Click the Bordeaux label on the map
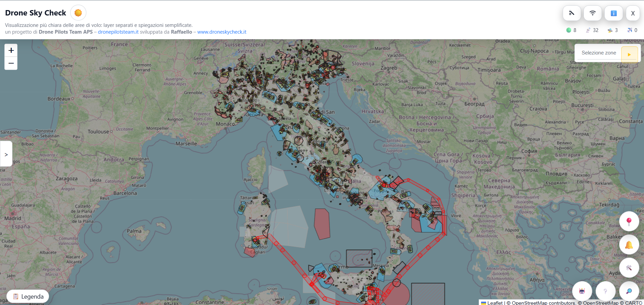Image resolution: width=644 pixels, height=305 pixels. pyautogui.click(x=59, y=99)
